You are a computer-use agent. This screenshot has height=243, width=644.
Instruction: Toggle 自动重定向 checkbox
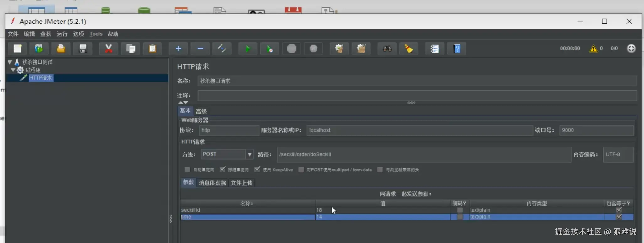(x=187, y=169)
